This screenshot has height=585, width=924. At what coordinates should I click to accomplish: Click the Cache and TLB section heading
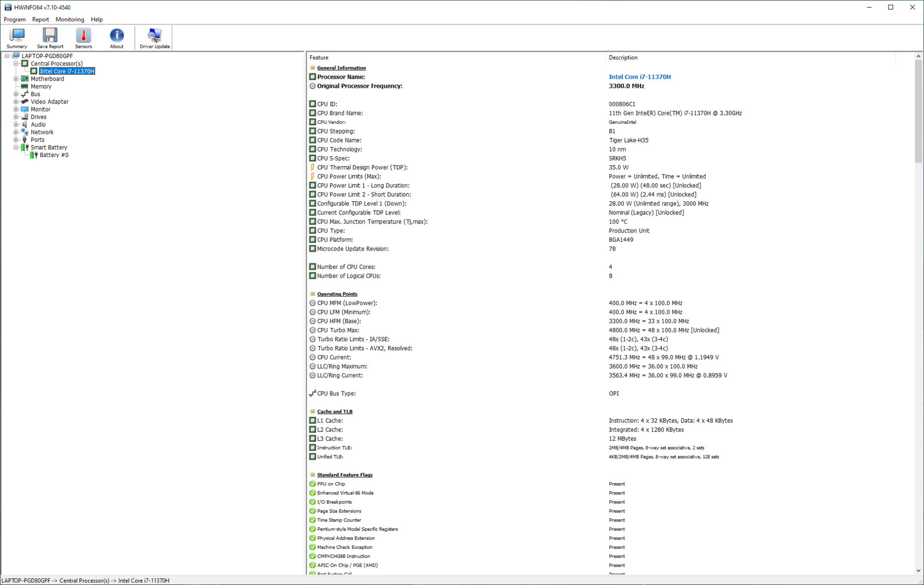334,411
